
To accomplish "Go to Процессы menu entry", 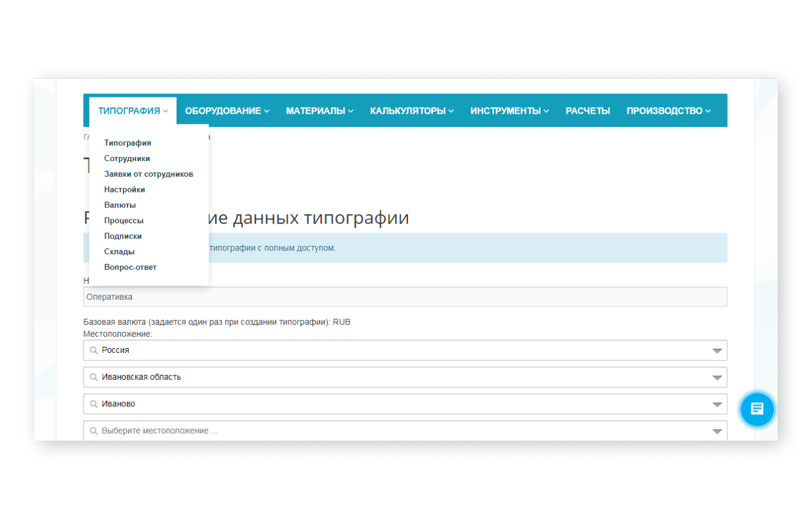I will [124, 221].
